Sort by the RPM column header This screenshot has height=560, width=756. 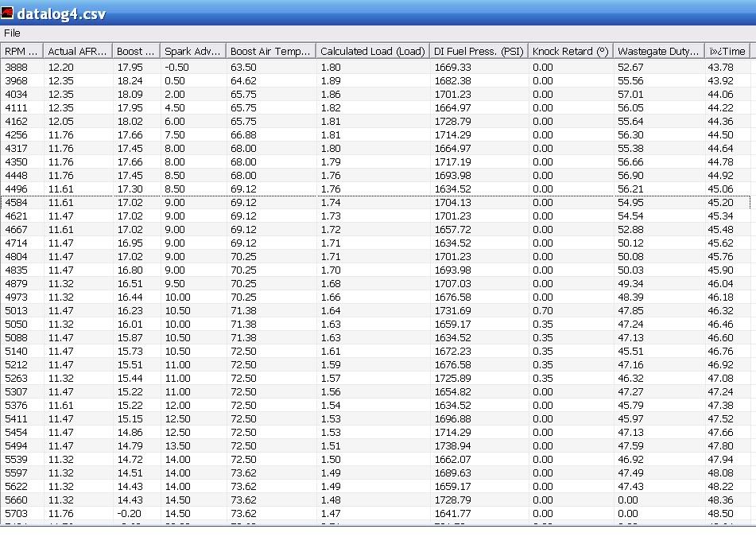tap(21, 51)
